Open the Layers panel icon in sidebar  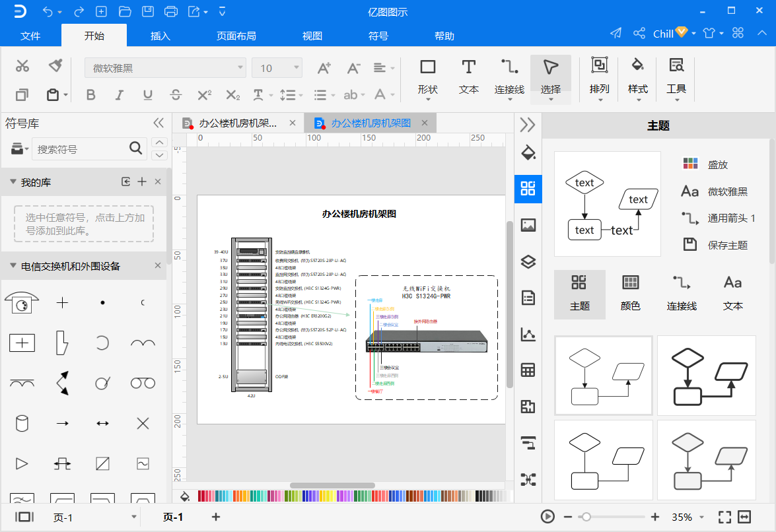528,261
